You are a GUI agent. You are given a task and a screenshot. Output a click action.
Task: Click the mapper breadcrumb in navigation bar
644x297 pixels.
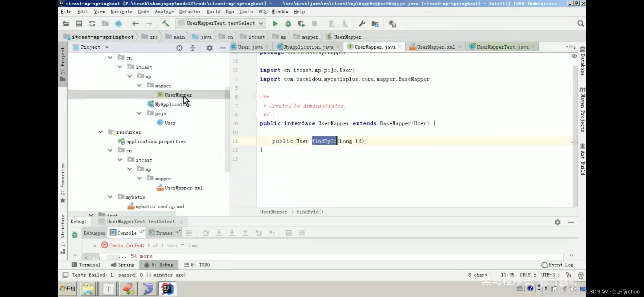click(306, 37)
